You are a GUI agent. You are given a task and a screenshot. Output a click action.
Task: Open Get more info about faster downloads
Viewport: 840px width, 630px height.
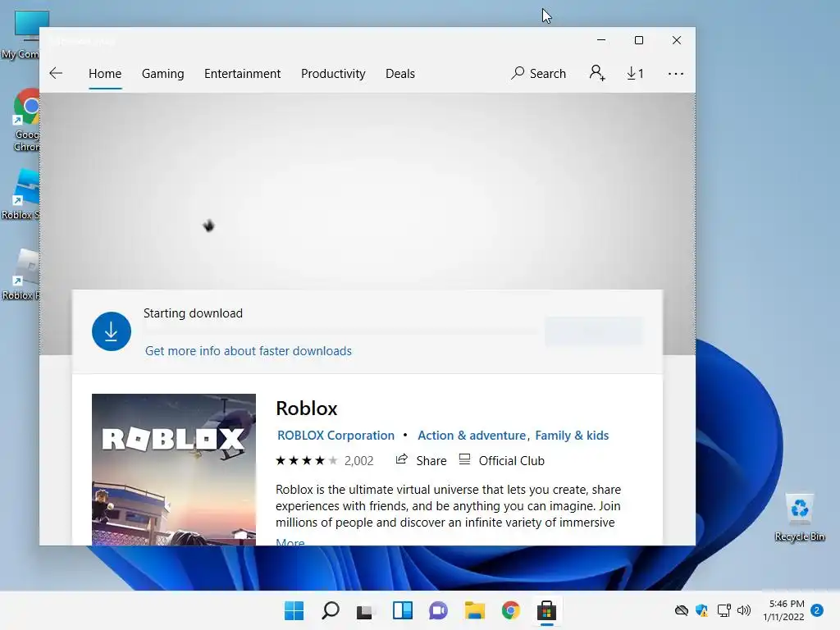point(249,351)
